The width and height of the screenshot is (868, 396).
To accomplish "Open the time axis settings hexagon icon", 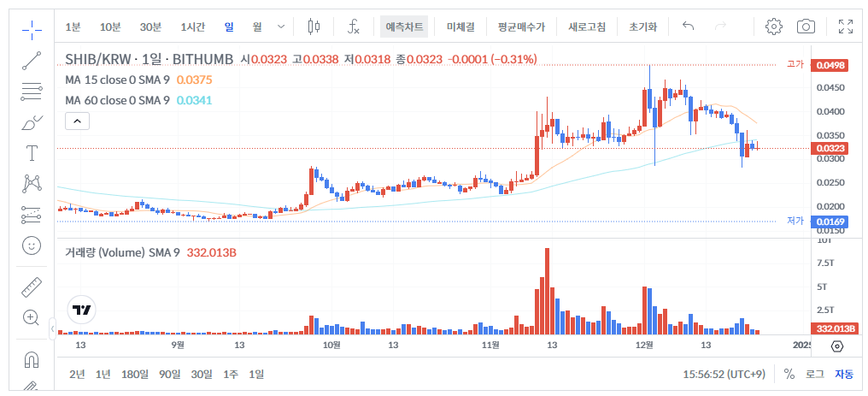I will click(837, 346).
